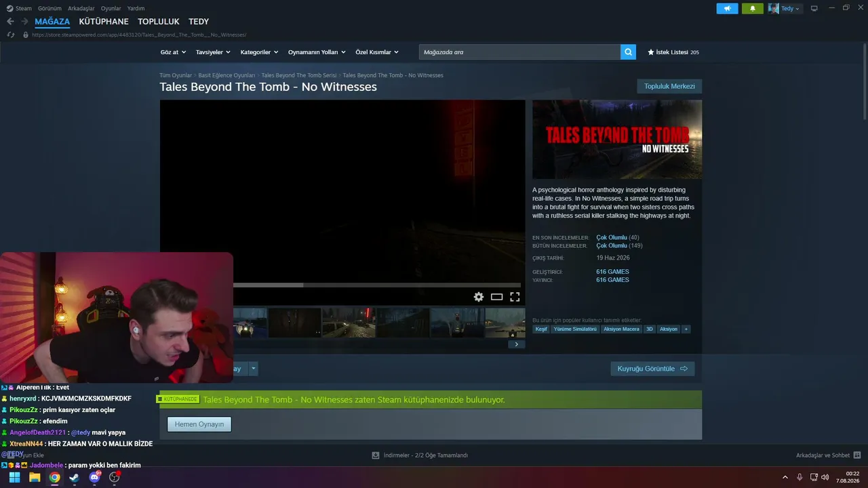
Task: Open Discord from the taskbar
Action: (x=95, y=477)
